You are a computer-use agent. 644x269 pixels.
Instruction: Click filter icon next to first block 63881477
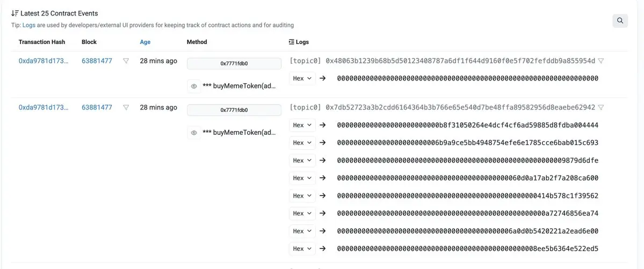(126, 61)
